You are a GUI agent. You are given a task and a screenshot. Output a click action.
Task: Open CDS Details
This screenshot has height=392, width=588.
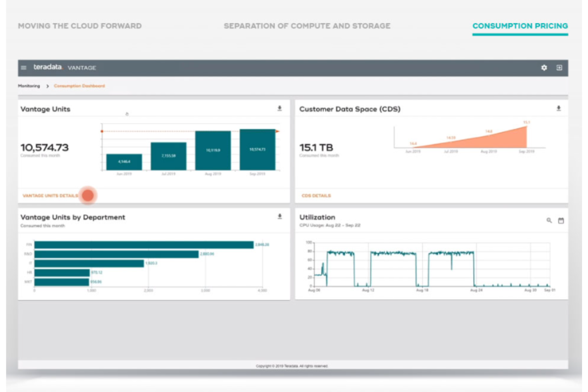tap(315, 196)
